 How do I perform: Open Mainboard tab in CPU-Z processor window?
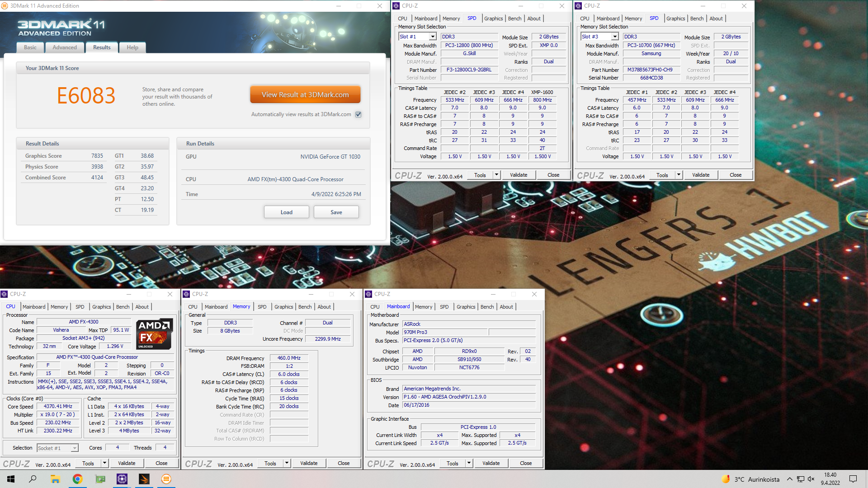click(x=34, y=307)
